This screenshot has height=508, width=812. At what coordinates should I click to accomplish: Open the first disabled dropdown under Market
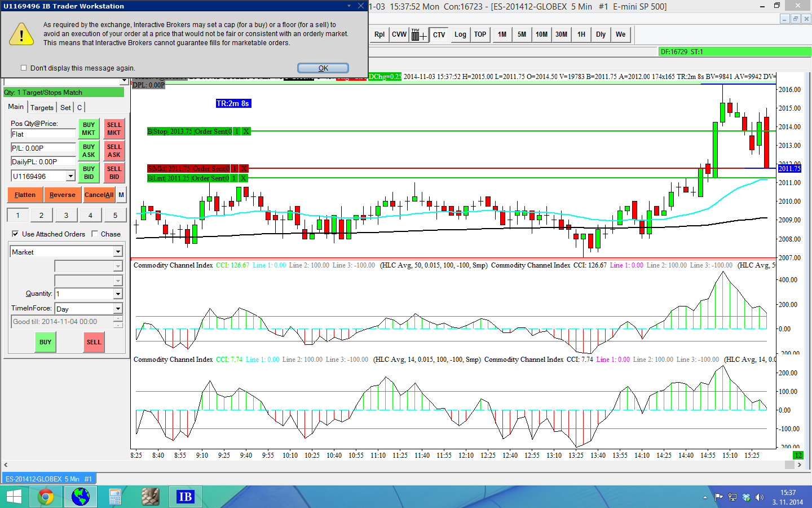(x=118, y=266)
